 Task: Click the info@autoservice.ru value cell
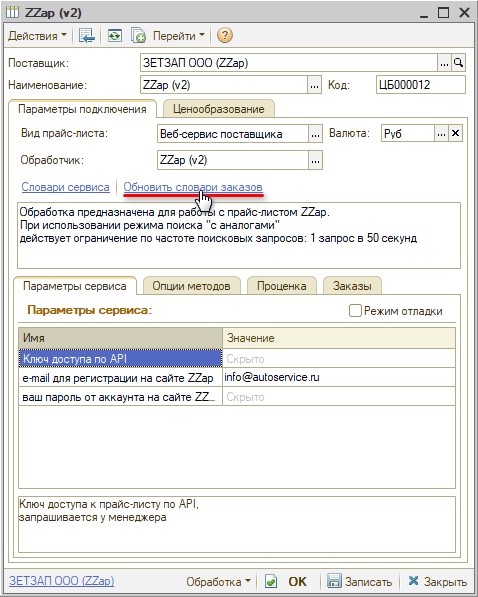pos(339,378)
